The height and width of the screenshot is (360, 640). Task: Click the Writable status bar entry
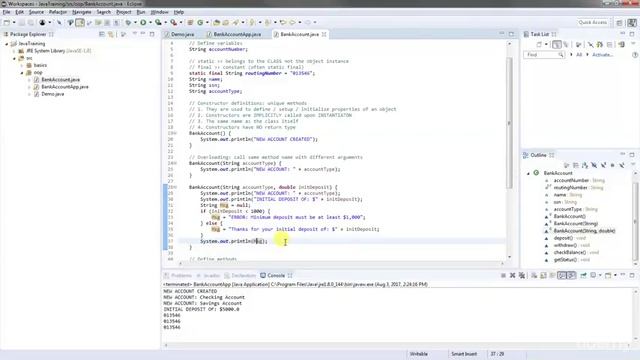[419, 354]
